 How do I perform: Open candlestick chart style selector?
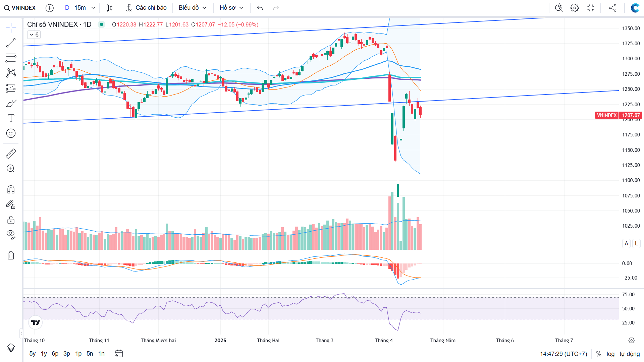[x=109, y=8]
